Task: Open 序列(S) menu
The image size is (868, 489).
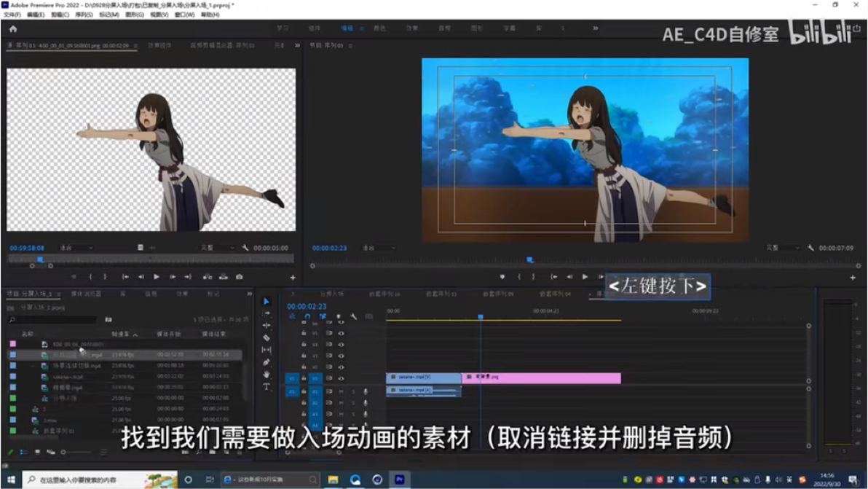Action: click(84, 15)
